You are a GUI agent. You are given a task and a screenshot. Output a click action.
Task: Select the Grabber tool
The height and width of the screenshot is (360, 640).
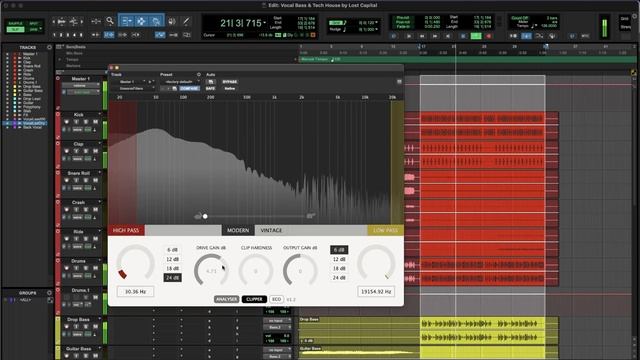click(156, 21)
